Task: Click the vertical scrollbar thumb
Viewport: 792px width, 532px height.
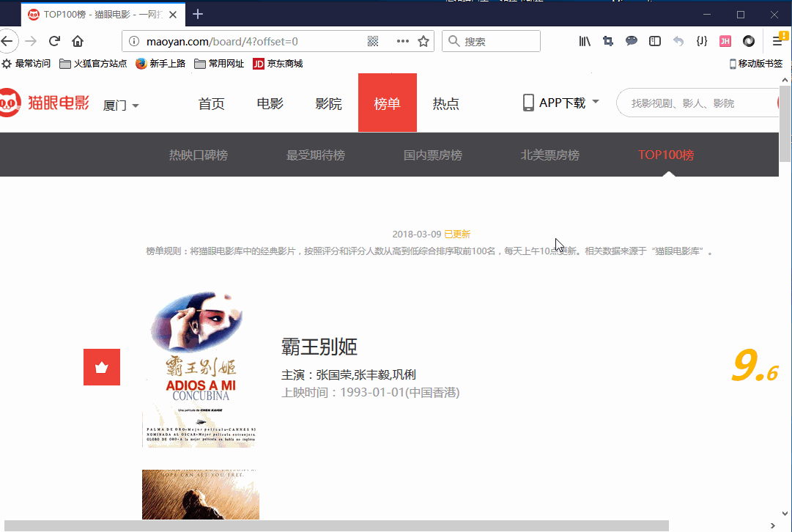Action: [785, 124]
